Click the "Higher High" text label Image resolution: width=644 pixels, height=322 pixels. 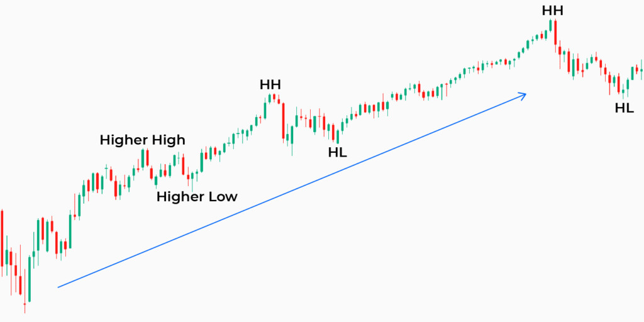click(x=143, y=140)
